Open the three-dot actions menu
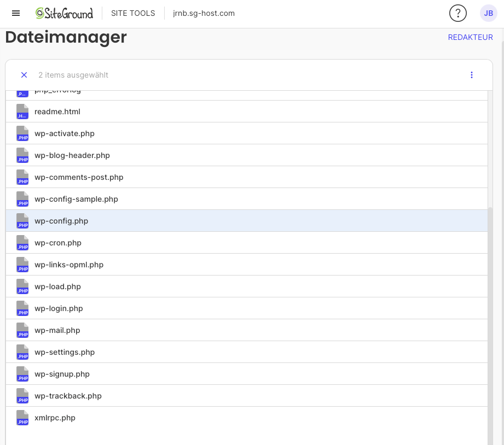Image resolution: width=504 pixels, height=445 pixels. point(472,75)
